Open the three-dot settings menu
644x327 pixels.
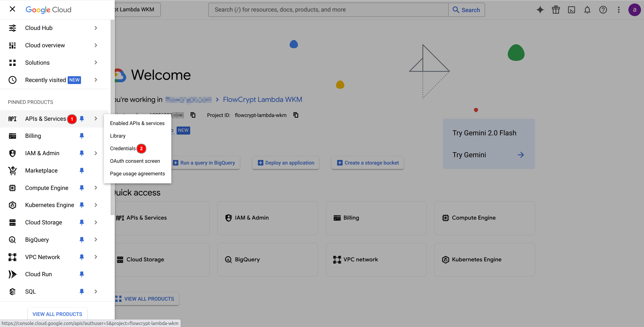point(619,10)
